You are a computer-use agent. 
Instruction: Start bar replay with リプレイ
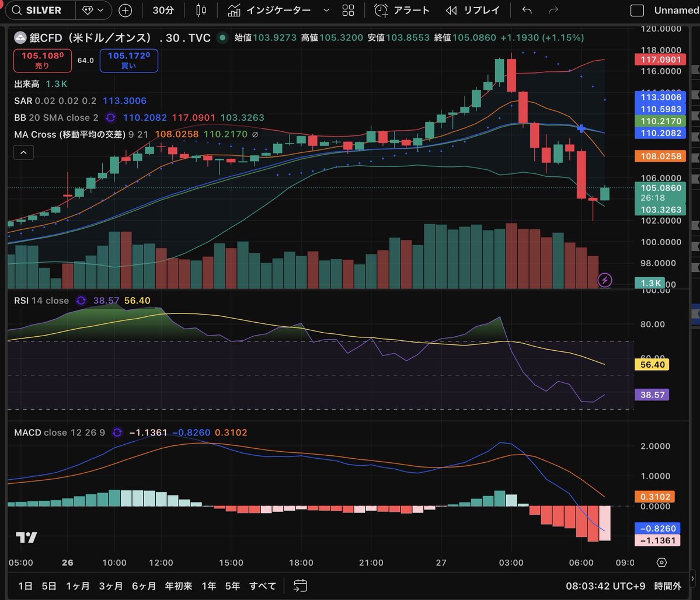point(473,11)
